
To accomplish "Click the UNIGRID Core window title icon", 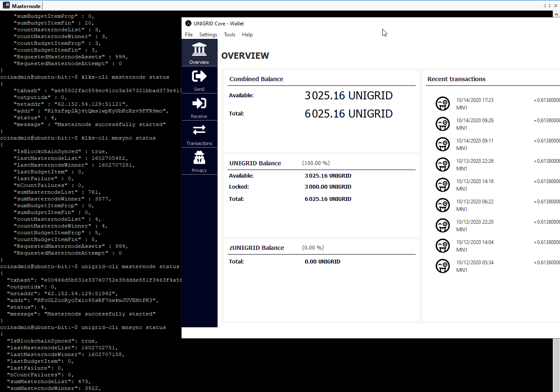I will [188, 23].
